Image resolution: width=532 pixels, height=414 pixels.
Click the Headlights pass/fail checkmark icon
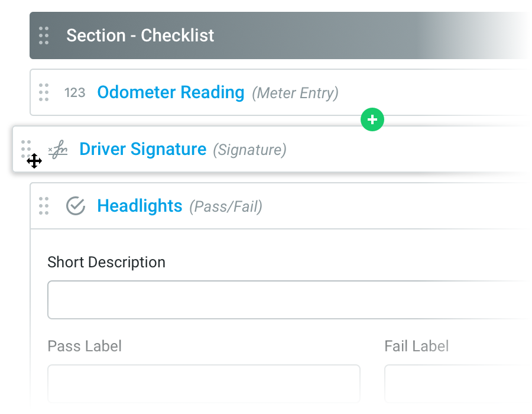tap(76, 206)
